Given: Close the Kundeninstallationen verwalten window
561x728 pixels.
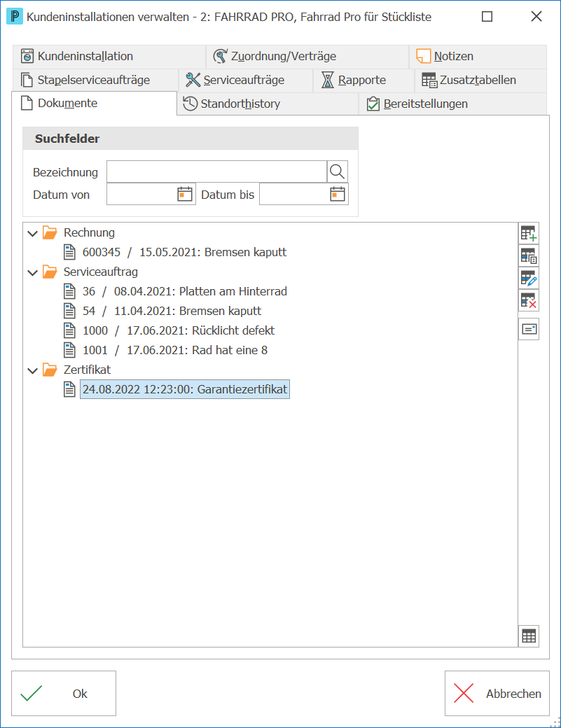Looking at the screenshot, I should tap(536, 17).
